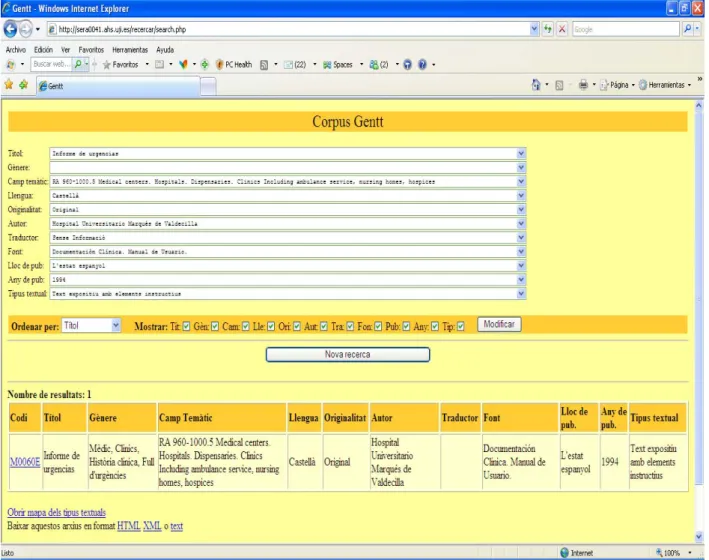Click the Print icon in command bar
The image size is (709, 560).
point(583,85)
